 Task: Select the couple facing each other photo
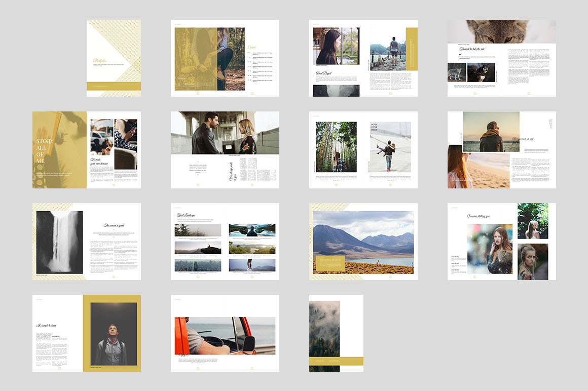225,133
